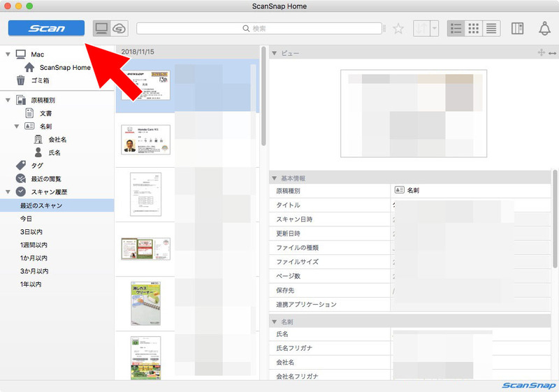Click the person icon beside 氏名
559x392 pixels.
coord(38,152)
